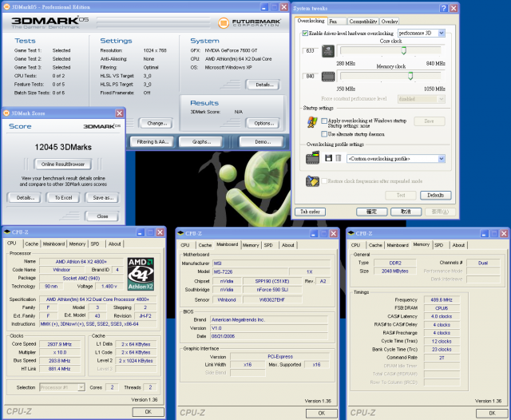Open About tab in right CPU-Z window
Viewport: 511px width, 420px height.
[x=458, y=245]
